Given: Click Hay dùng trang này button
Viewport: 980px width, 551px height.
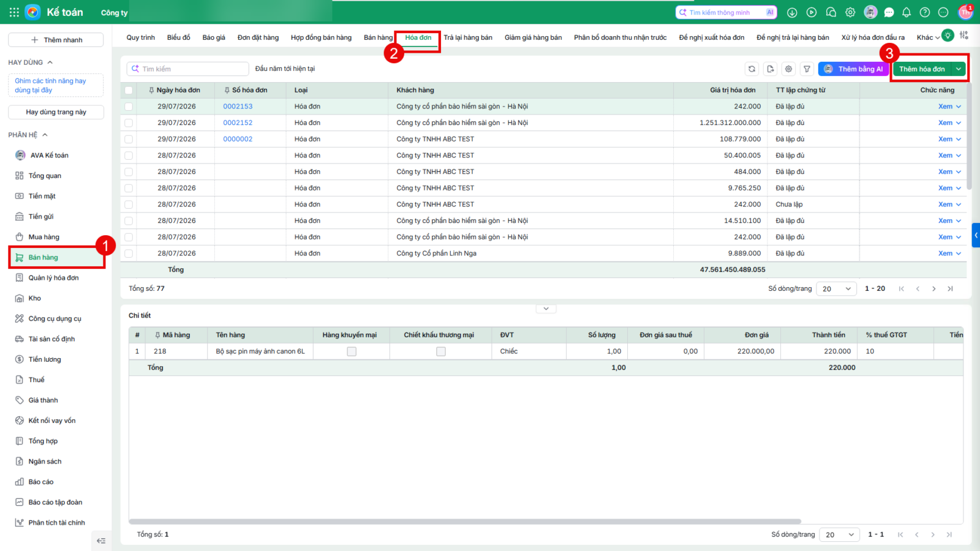Looking at the screenshot, I should pos(56,112).
